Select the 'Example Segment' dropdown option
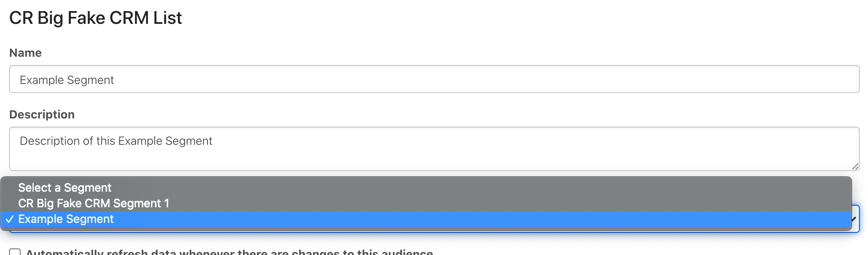The height and width of the screenshot is (255, 868). pos(66,219)
